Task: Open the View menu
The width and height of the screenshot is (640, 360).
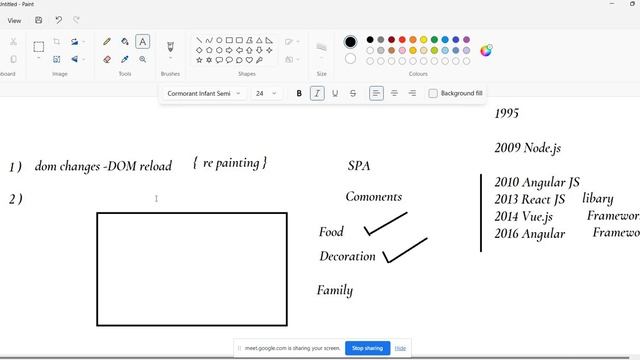Action: click(x=14, y=20)
